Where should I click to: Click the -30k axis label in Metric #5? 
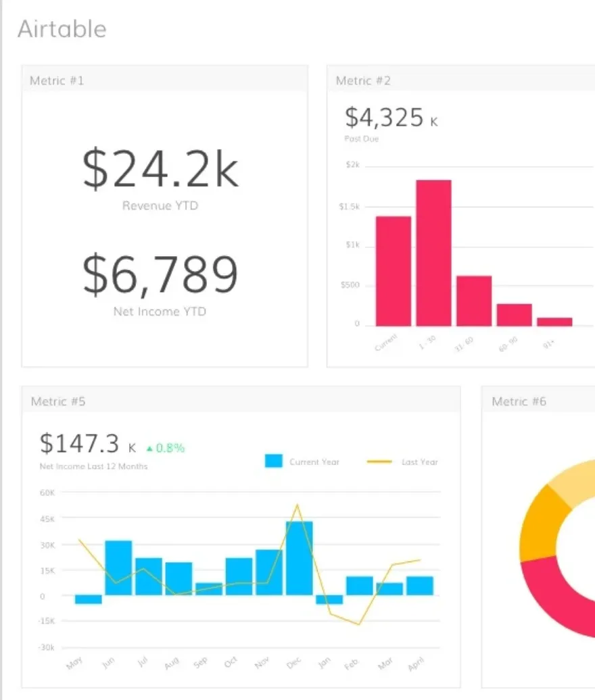tap(47, 647)
